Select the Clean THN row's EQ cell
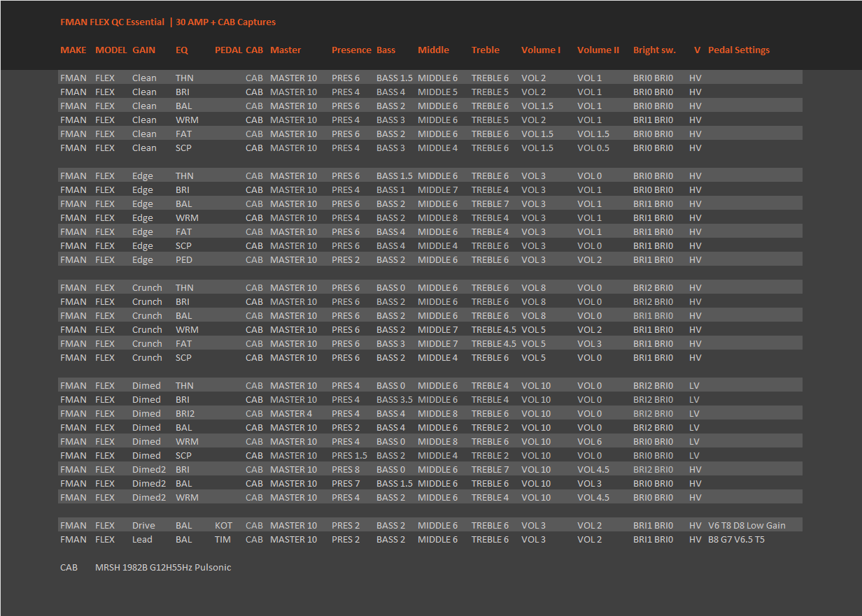This screenshot has height=616, width=862. click(x=185, y=78)
